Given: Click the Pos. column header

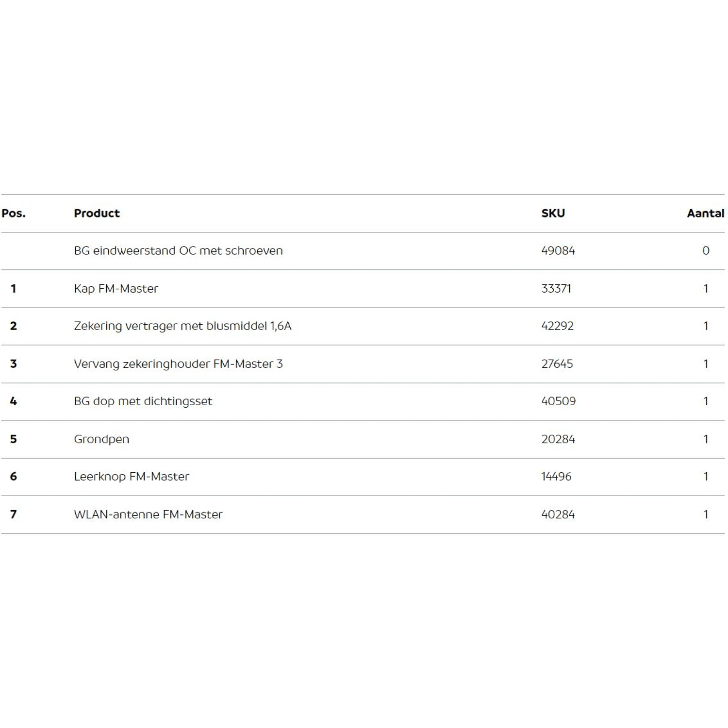Looking at the screenshot, I should pos(14,214).
